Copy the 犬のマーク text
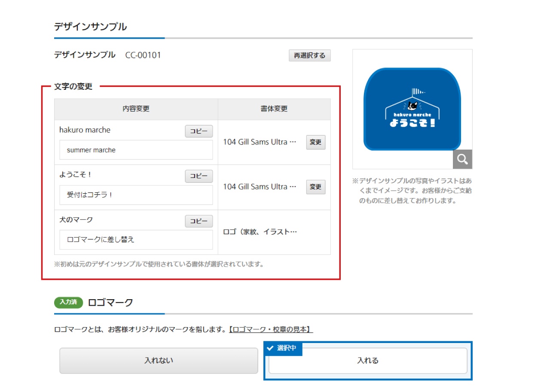 199,221
